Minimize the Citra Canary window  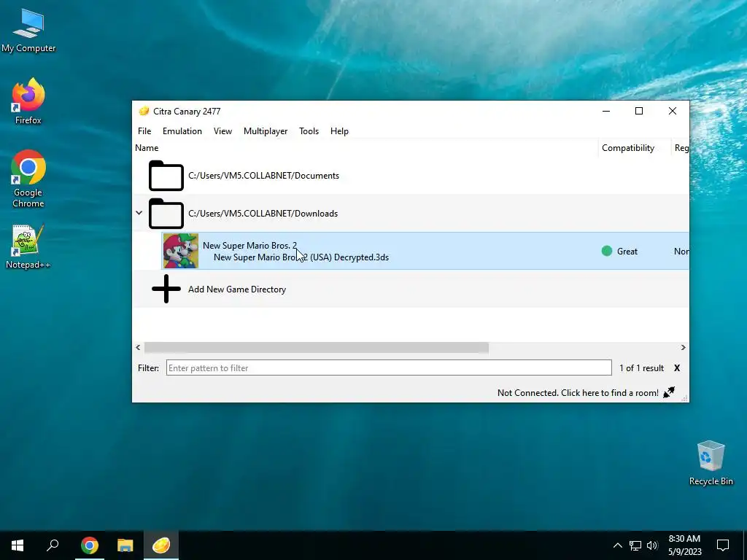point(606,111)
